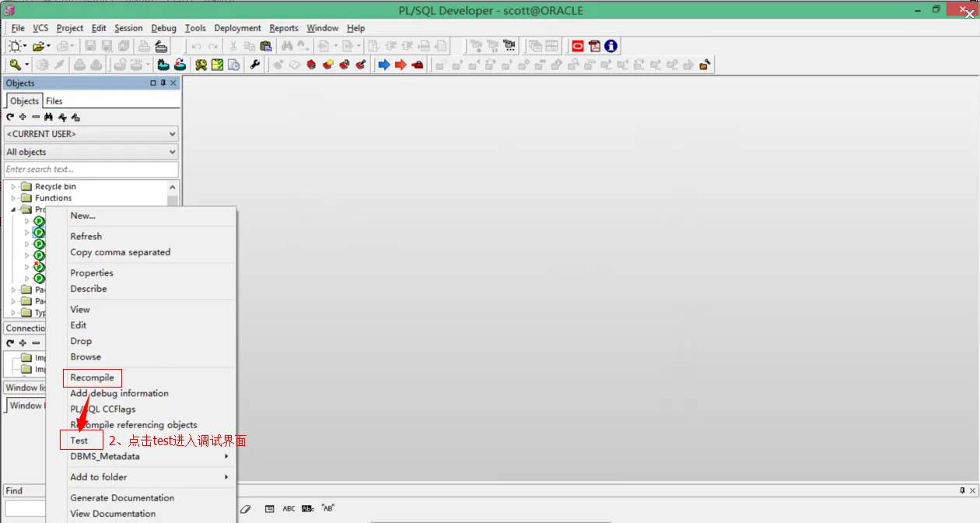Click the object browser binoculars find icon

click(x=48, y=117)
